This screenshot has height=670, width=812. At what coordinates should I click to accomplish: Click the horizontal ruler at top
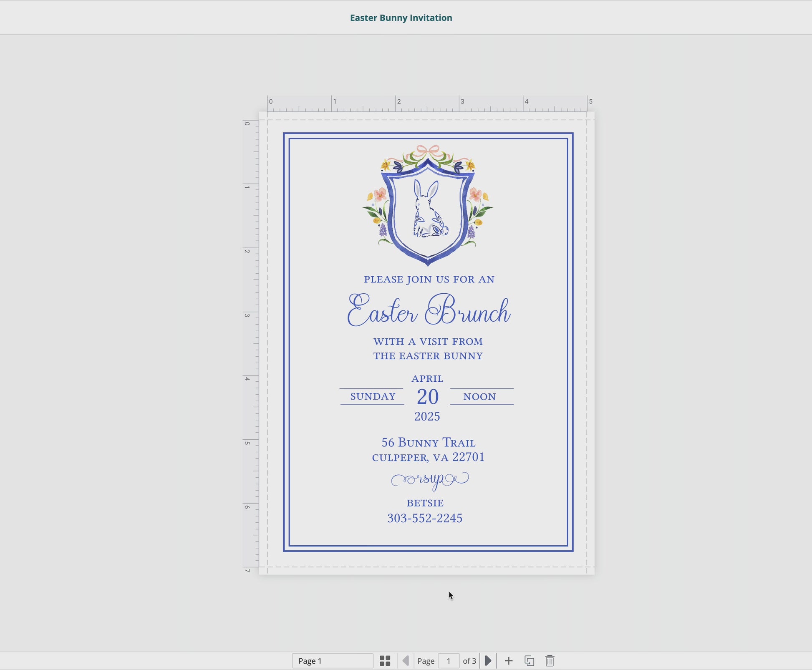[427, 104]
